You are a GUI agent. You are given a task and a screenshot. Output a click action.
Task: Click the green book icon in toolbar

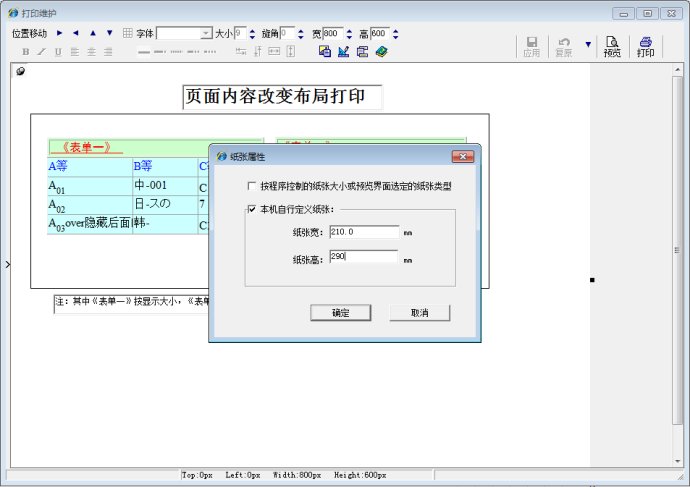[x=381, y=51]
